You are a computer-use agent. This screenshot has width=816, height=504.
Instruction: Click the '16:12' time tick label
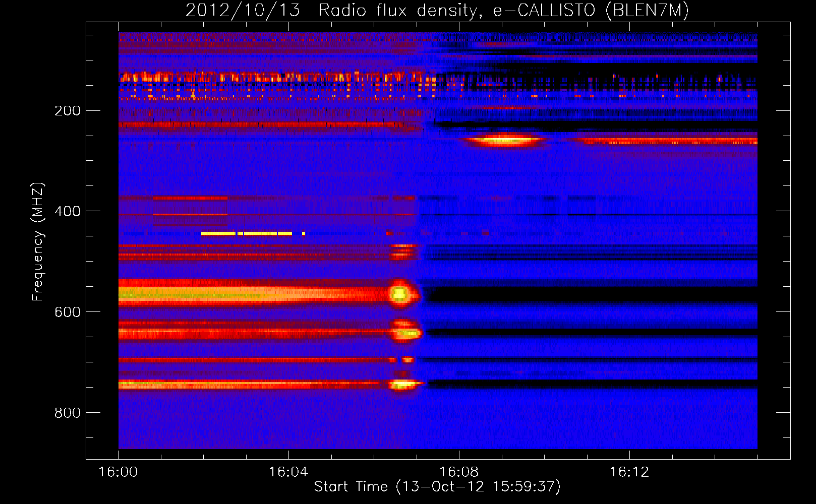[x=629, y=472]
